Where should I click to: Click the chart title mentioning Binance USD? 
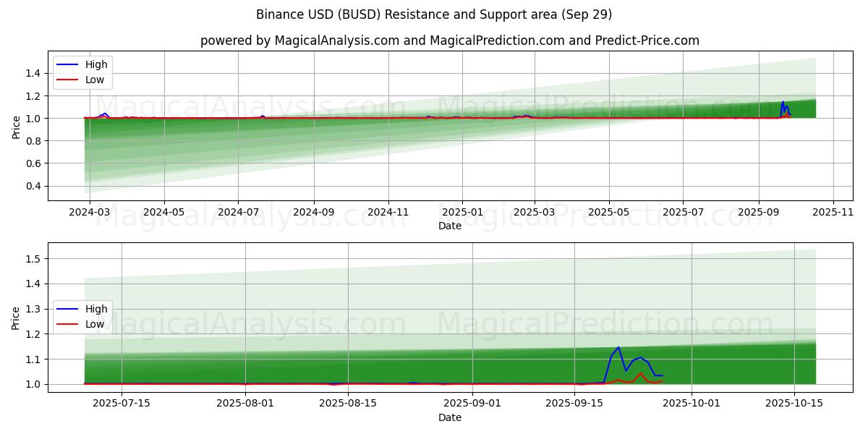coord(434,14)
